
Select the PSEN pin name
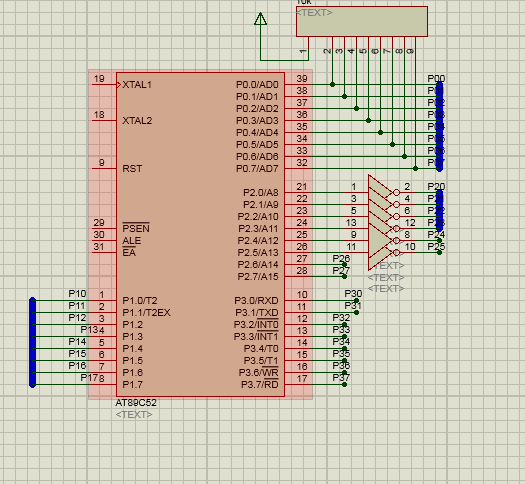coord(136,228)
